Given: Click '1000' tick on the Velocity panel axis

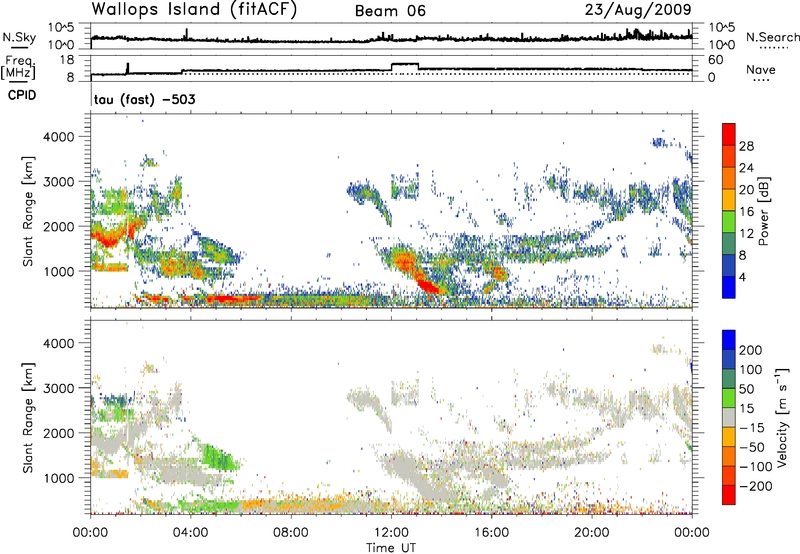Looking at the screenshot, I should (59, 478).
